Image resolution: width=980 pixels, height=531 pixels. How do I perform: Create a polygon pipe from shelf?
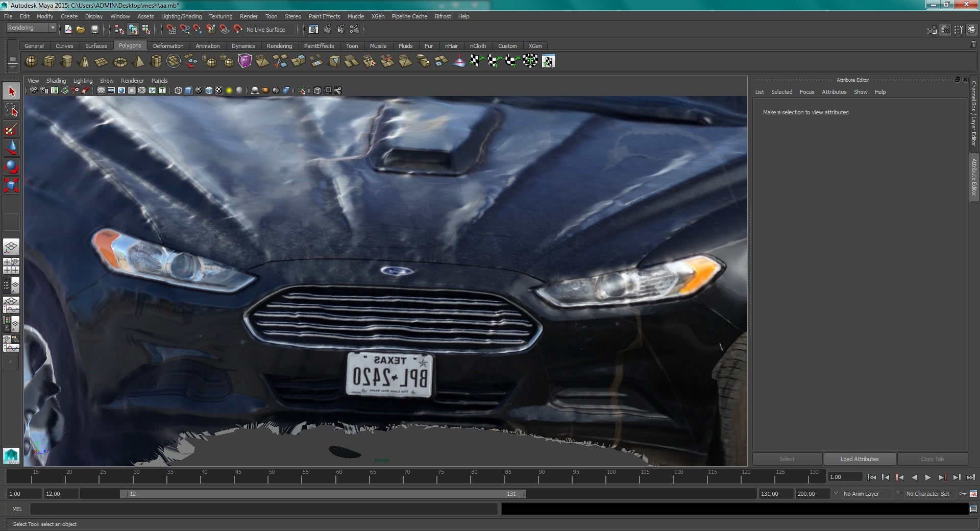click(156, 61)
